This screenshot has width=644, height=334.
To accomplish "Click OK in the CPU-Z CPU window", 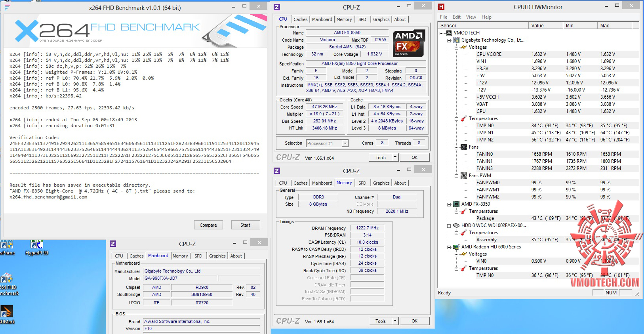I will coord(414,157).
